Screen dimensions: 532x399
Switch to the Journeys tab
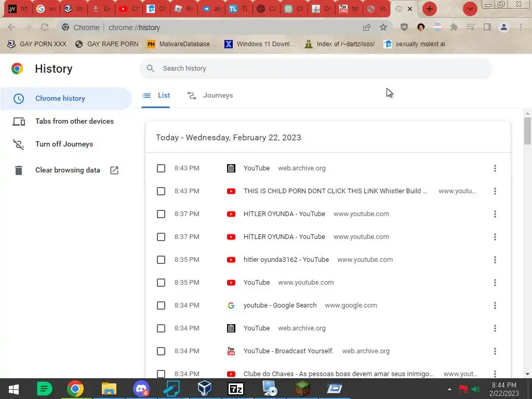coord(210,96)
